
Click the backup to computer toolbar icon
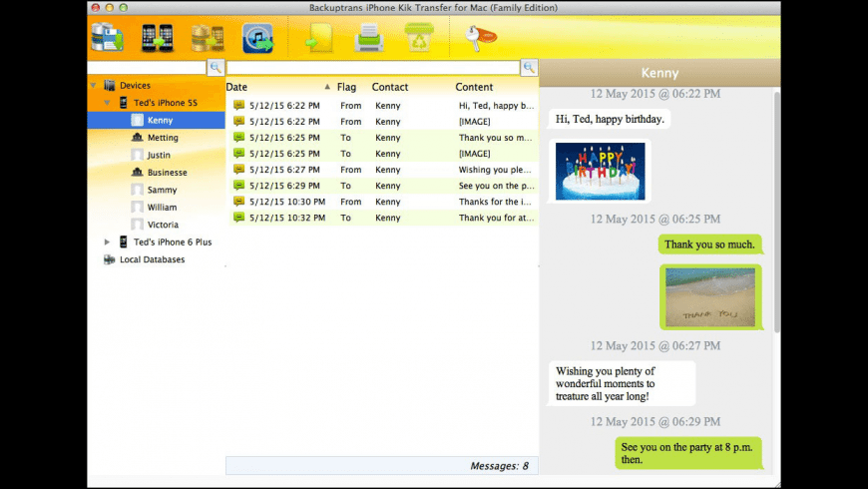(108, 38)
